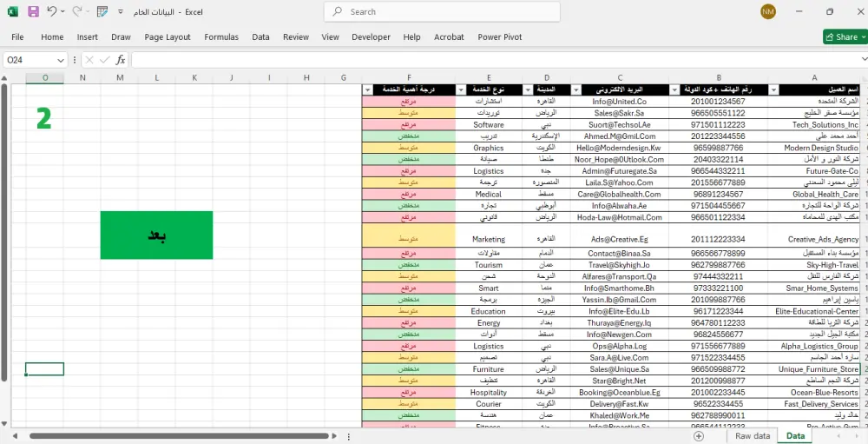Click the vertical scrollbar thumb
Image resolution: width=868 pixels, height=444 pixels.
coord(4,233)
